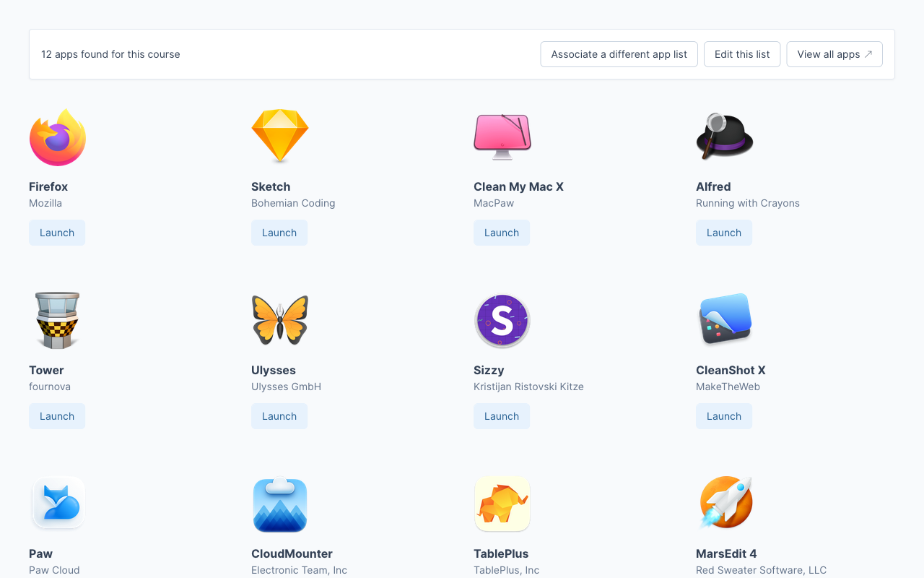Click the Sizzy purple icon

tap(502, 320)
